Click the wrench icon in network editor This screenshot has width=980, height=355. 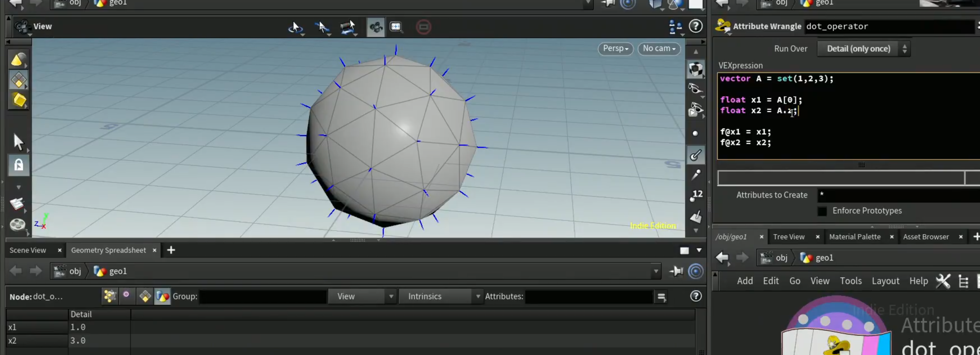point(943,281)
